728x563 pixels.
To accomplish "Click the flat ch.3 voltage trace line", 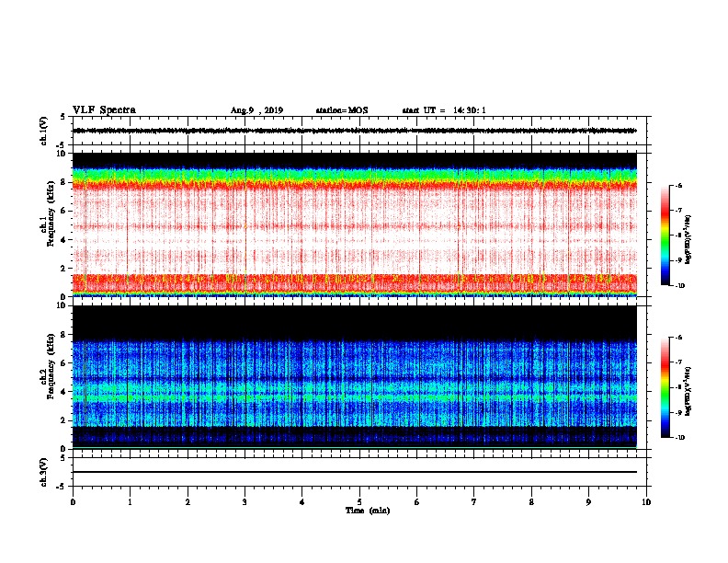I will [354, 472].
